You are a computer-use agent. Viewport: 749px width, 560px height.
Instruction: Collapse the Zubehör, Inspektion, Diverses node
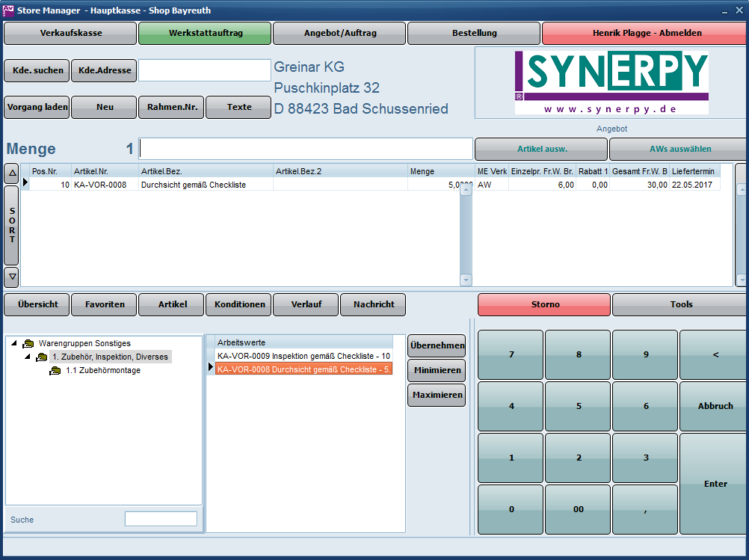[x=28, y=357]
